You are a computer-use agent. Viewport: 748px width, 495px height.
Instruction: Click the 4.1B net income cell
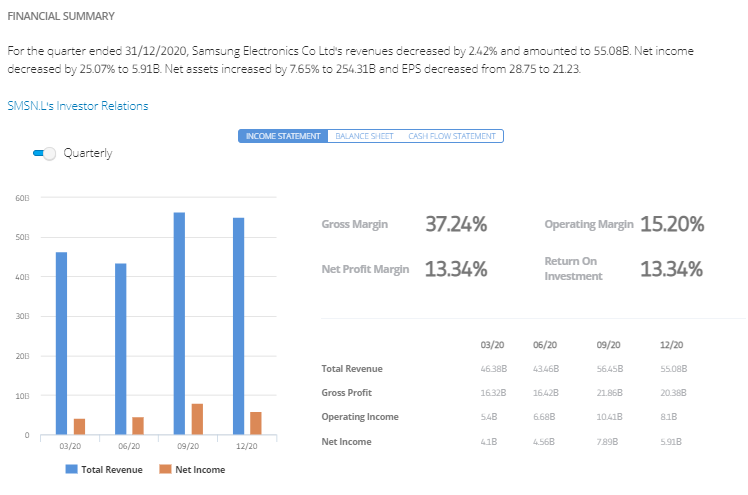[488, 442]
